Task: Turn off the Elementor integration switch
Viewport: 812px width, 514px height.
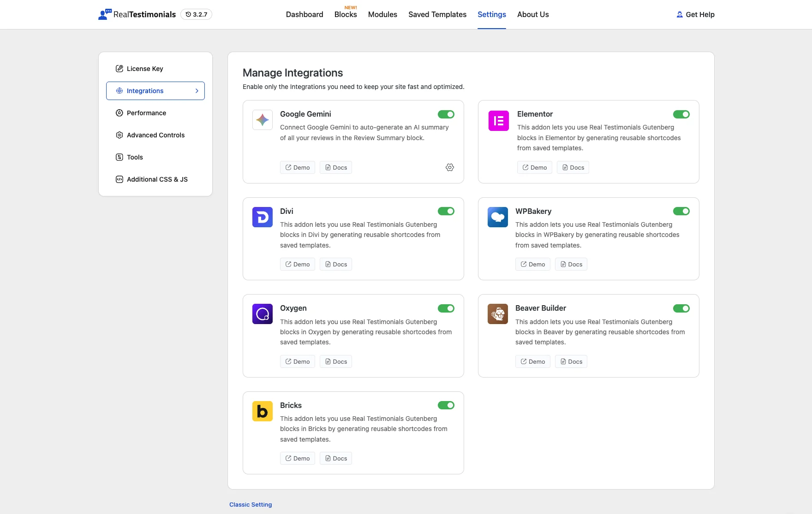Action: pyautogui.click(x=681, y=114)
